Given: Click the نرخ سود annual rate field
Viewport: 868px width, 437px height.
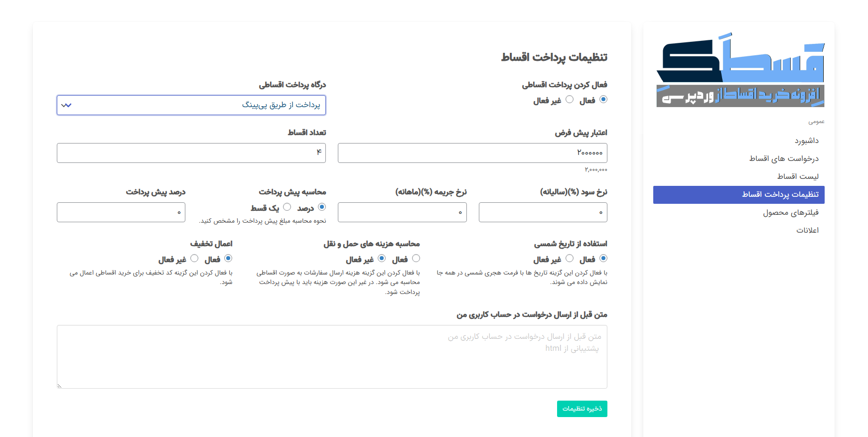Looking at the screenshot, I should point(543,212).
